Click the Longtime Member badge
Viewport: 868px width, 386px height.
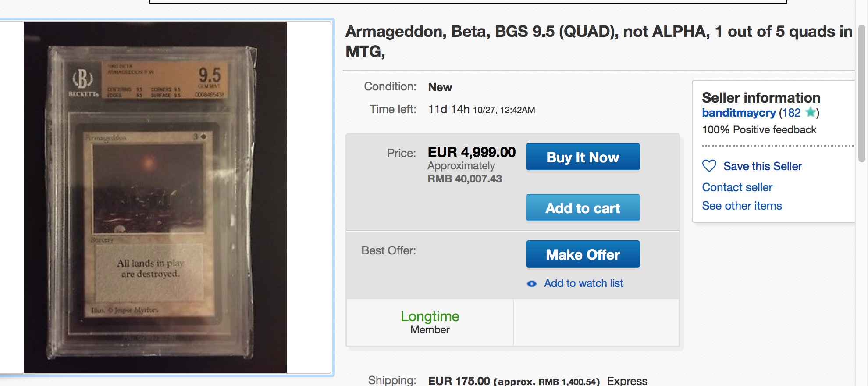430,322
